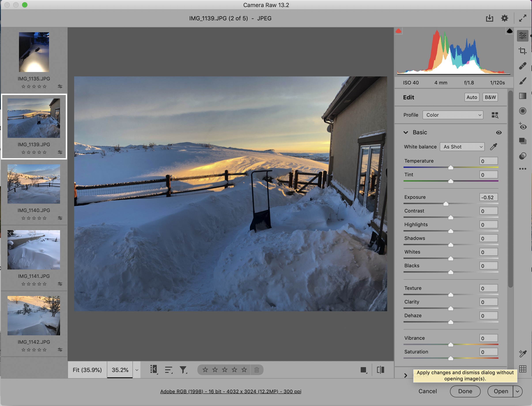Click the 35.2% zoom level field
Image resolution: width=532 pixels, height=406 pixels.
coord(120,370)
